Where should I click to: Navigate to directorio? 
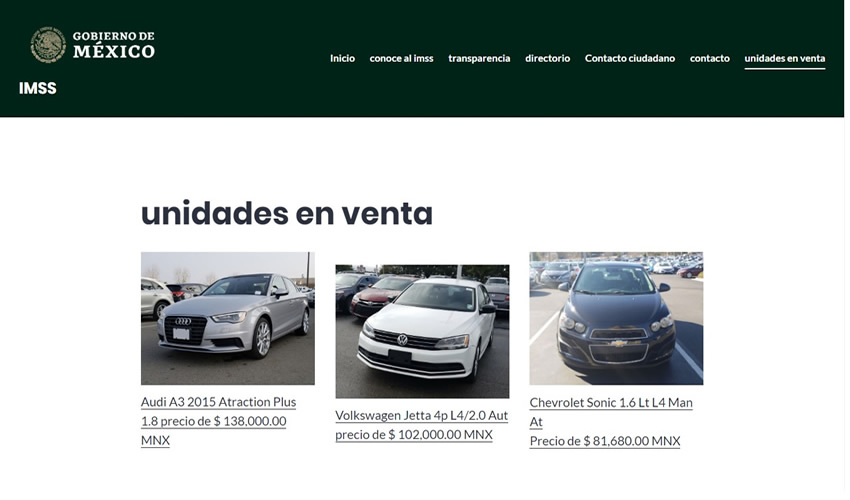pyautogui.click(x=548, y=58)
